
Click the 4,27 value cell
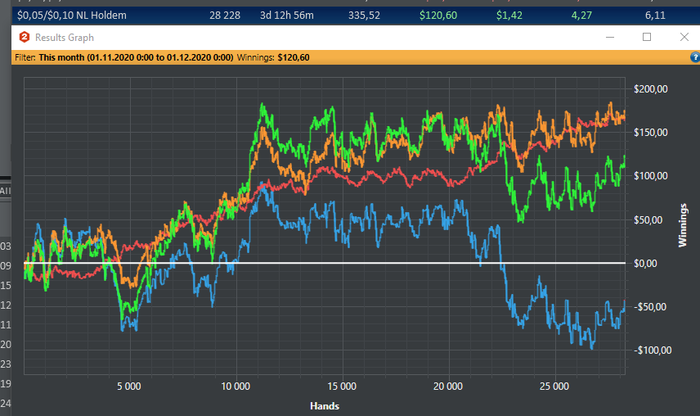(x=581, y=15)
